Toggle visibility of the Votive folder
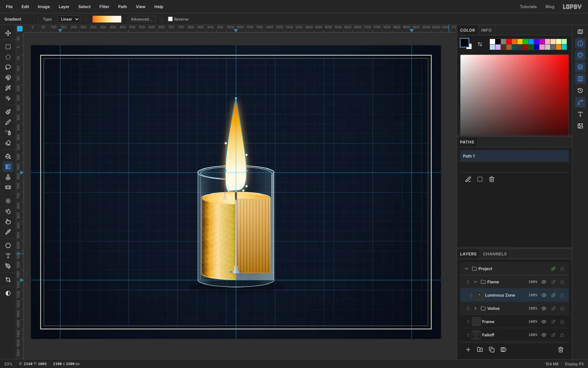Screen dimensions: 588x368 tap(544, 308)
